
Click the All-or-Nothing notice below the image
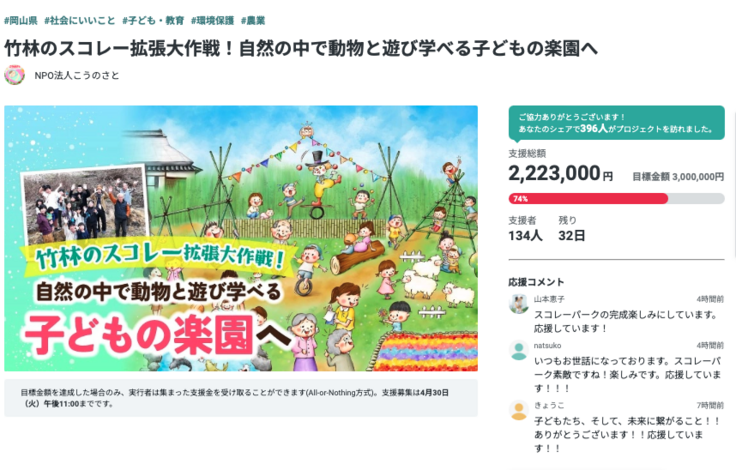click(241, 396)
